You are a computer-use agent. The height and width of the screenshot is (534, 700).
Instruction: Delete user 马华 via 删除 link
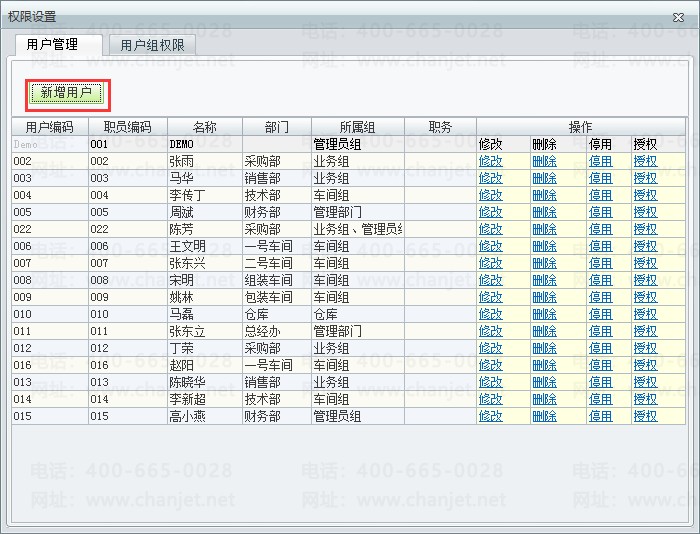[544, 178]
